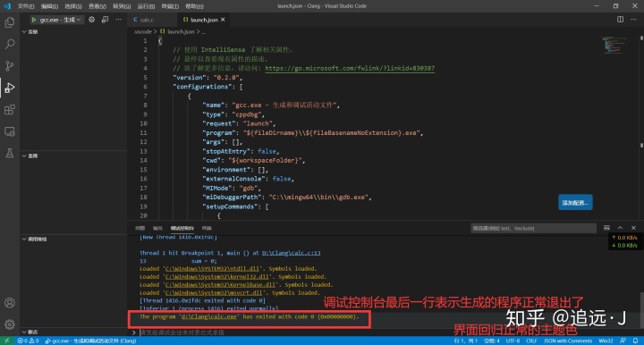The width and height of the screenshot is (644, 345).
Task: Close the launch.json tab
Action: click(x=223, y=20)
